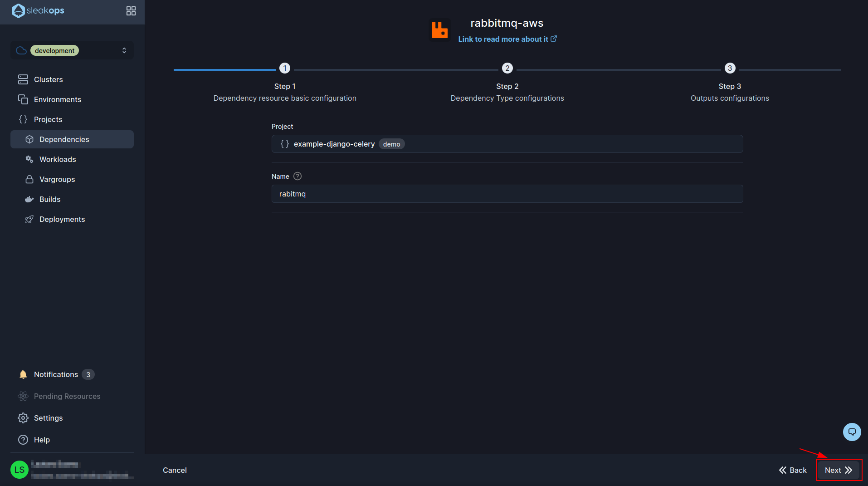The width and height of the screenshot is (868, 486).
Task: Click the Environments stacked-squares icon
Action: (x=23, y=99)
